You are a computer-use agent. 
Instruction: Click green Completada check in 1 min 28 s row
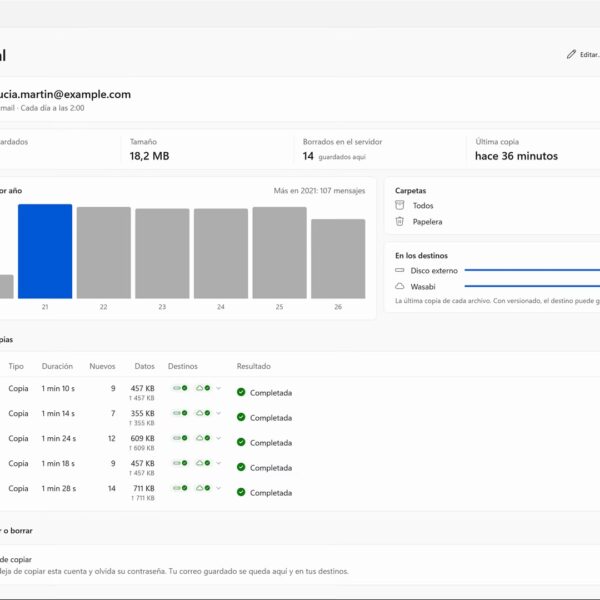[x=241, y=492]
